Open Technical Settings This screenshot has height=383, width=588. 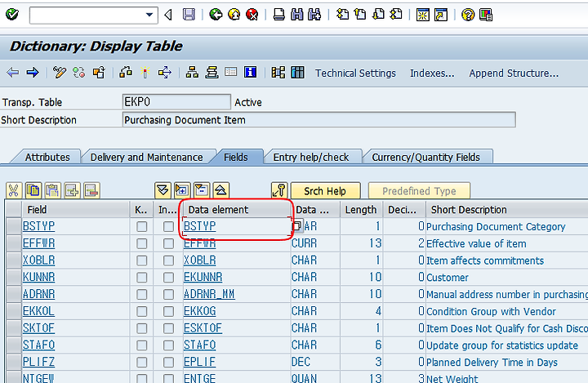(x=355, y=73)
